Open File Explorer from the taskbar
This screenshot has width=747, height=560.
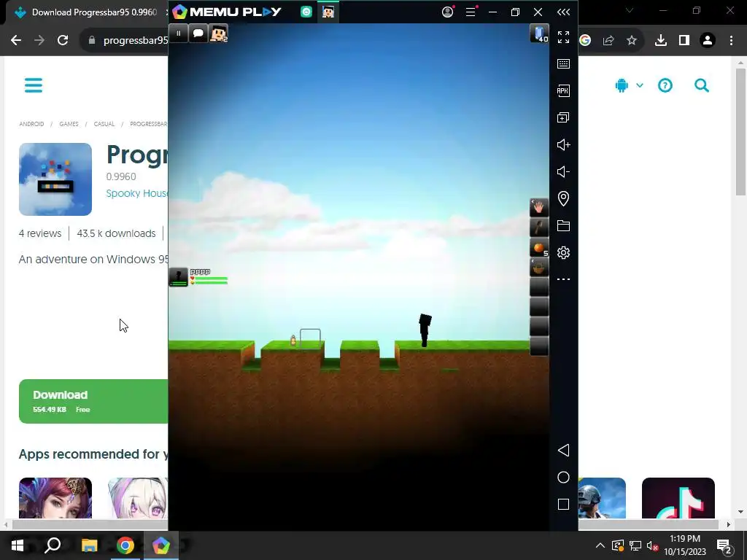pos(89,545)
